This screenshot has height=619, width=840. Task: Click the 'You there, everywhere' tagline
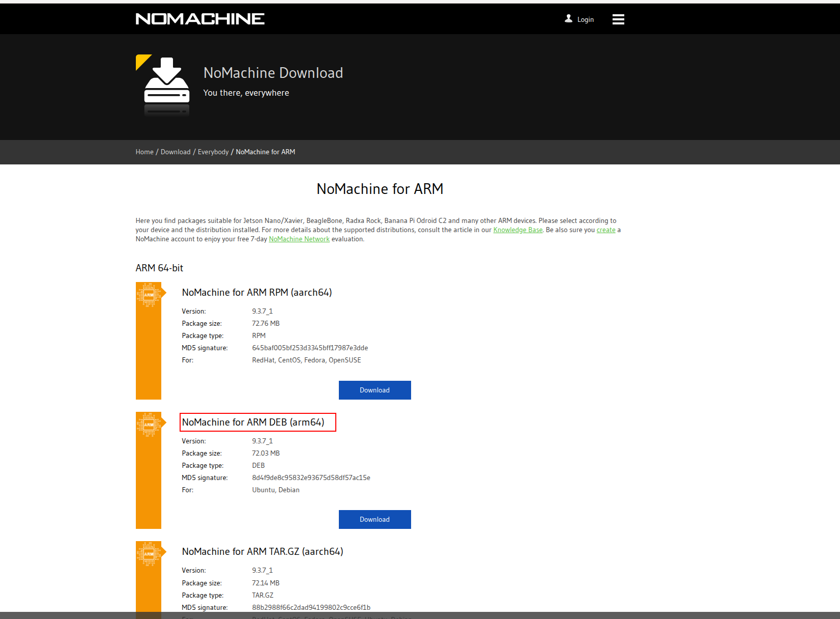pos(246,93)
